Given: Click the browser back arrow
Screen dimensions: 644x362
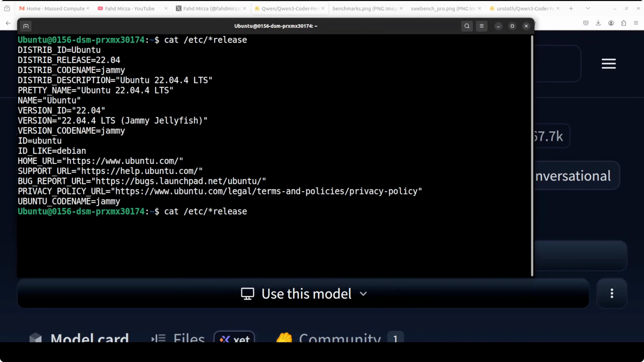Looking at the screenshot, I should pos(8,23).
